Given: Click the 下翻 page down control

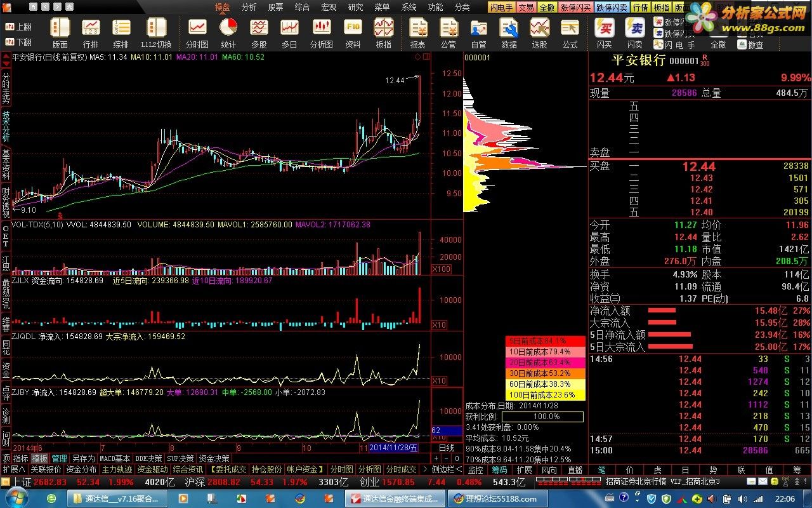Looking at the screenshot, I should 18,43.
